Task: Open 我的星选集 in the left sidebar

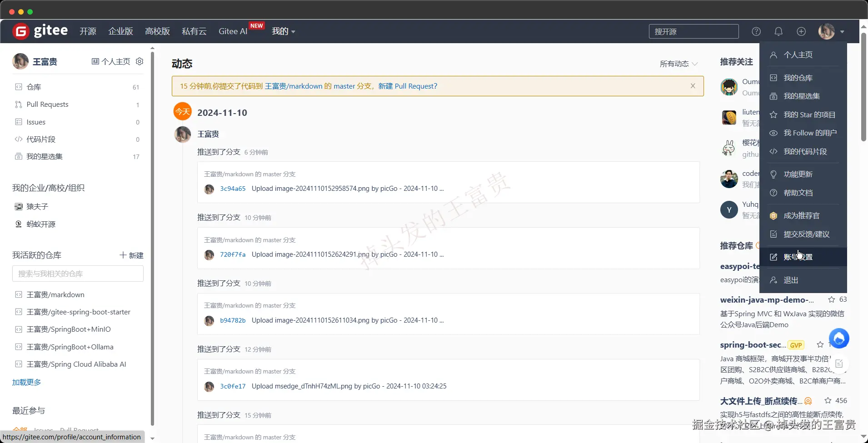Action: [x=77, y=156]
